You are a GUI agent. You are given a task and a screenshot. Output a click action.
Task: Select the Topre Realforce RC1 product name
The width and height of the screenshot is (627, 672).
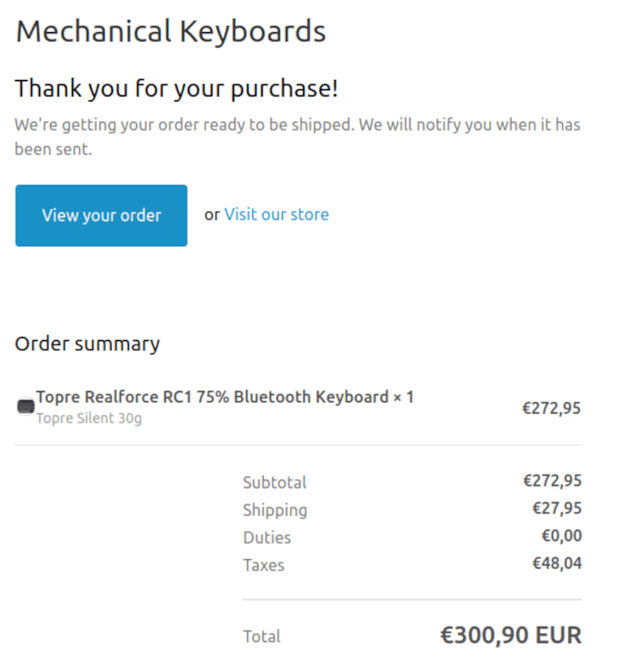[x=224, y=397]
